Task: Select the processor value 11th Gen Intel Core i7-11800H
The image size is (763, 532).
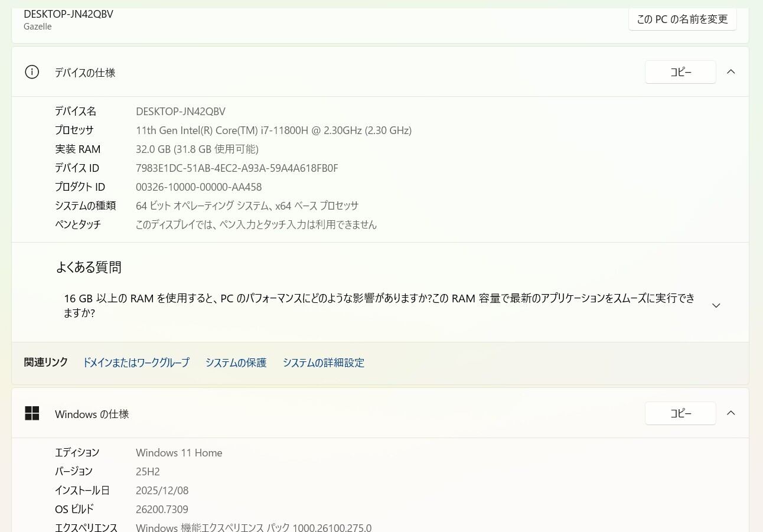Action: tap(273, 130)
